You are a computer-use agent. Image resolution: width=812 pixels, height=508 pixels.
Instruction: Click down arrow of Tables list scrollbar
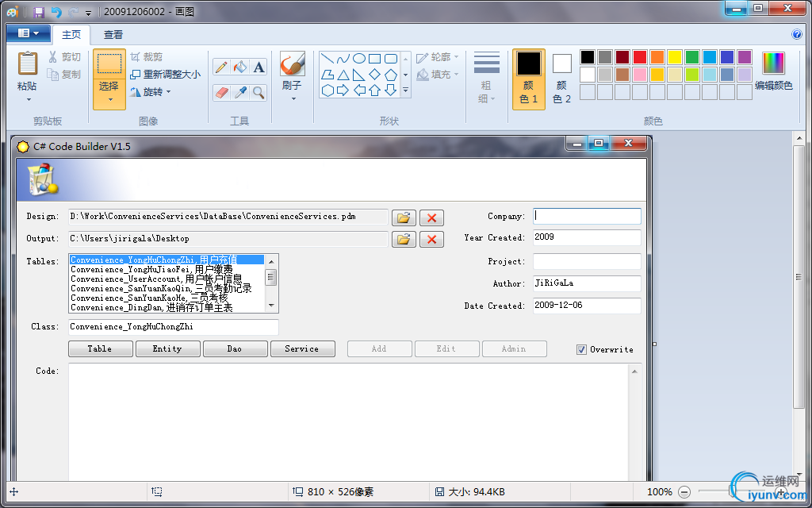[x=271, y=306]
